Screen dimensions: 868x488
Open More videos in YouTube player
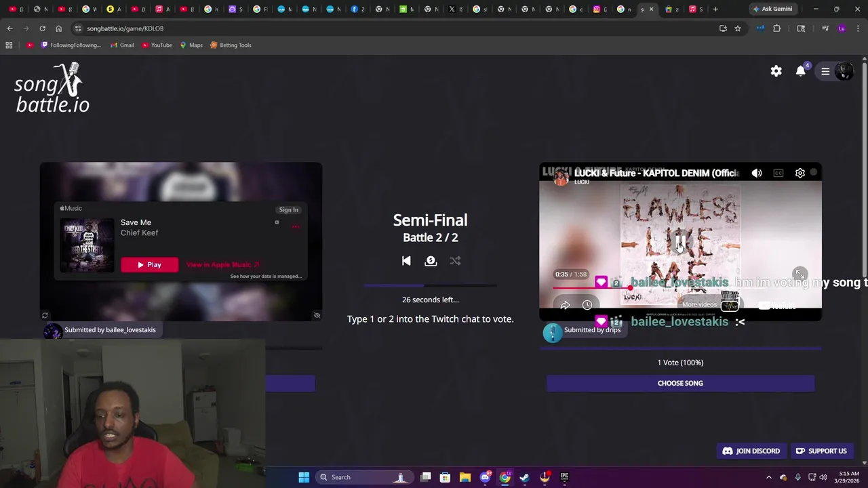(709, 305)
